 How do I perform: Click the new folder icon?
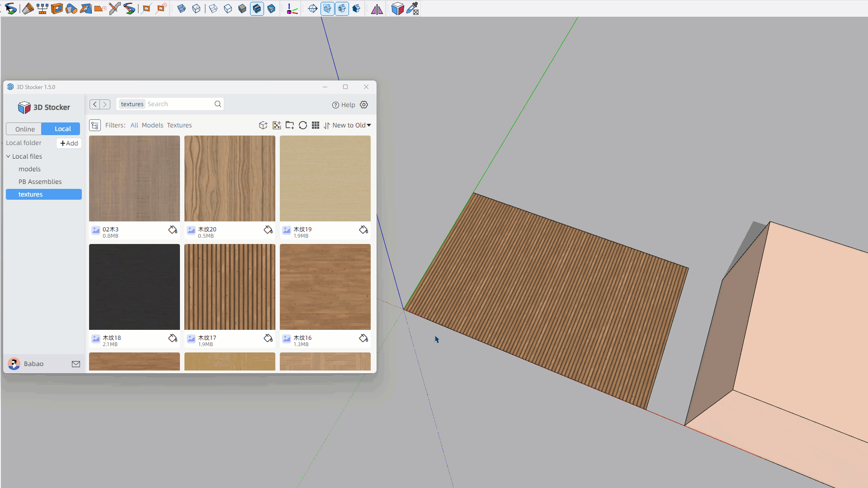(x=290, y=125)
